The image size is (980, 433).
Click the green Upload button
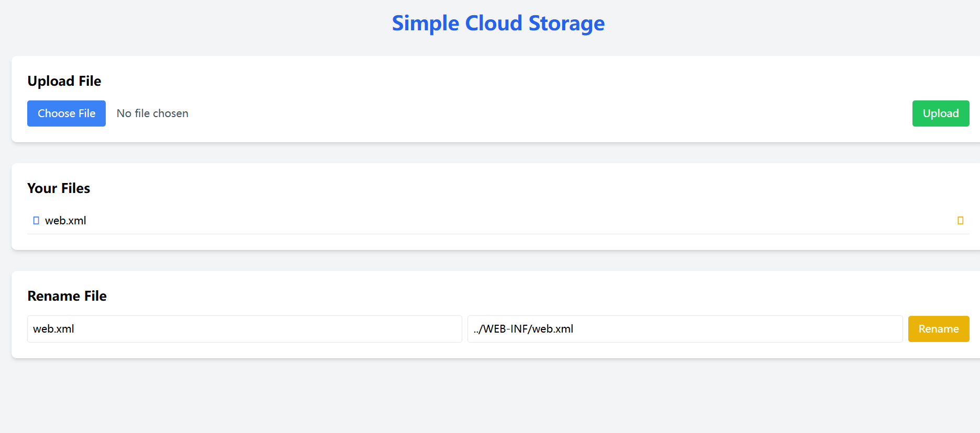pos(940,113)
